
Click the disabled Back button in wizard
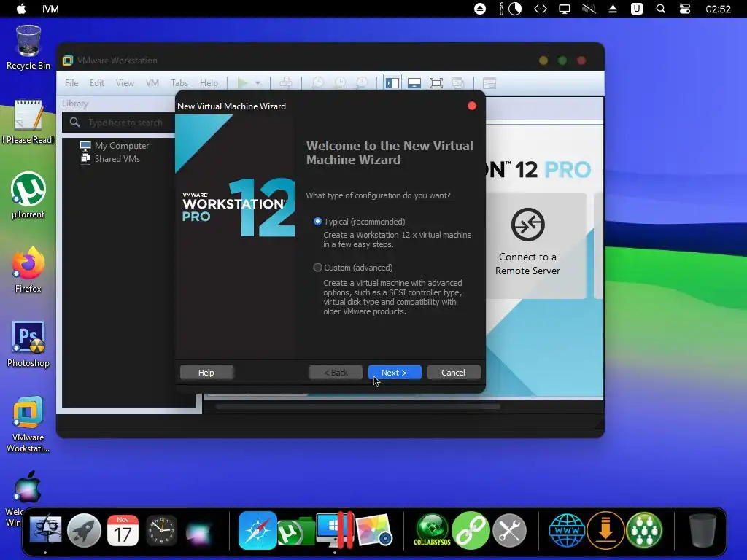click(336, 373)
